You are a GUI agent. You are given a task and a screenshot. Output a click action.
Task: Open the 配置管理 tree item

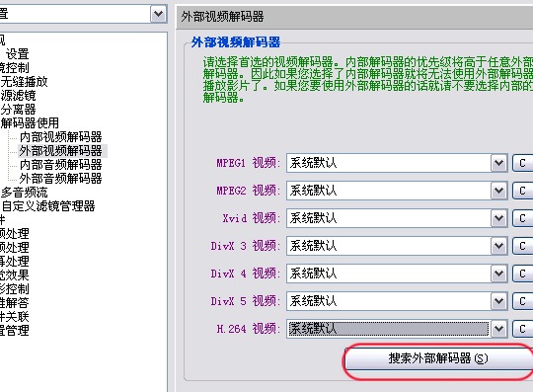(x=15, y=330)
